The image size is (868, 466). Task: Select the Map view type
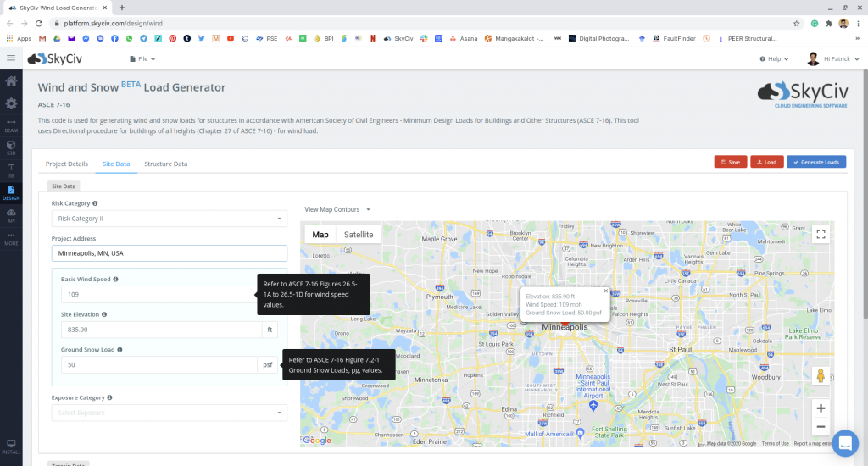(x=320, y=235)
